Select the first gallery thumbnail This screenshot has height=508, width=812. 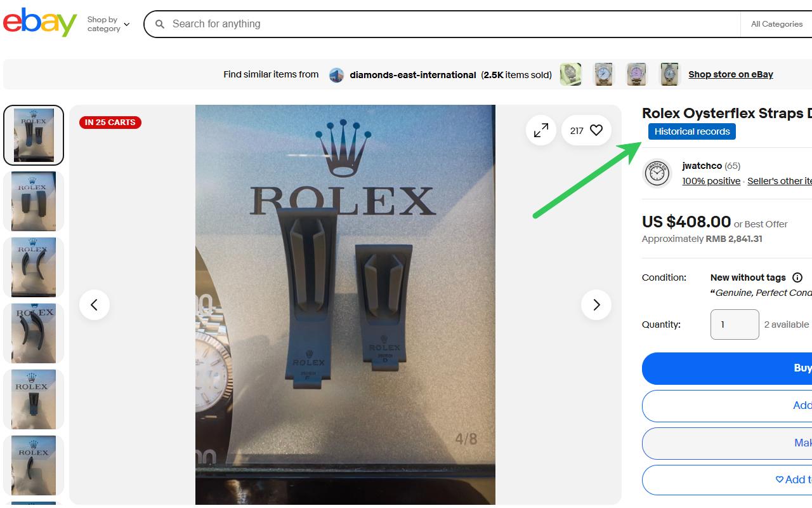point(34,135)
